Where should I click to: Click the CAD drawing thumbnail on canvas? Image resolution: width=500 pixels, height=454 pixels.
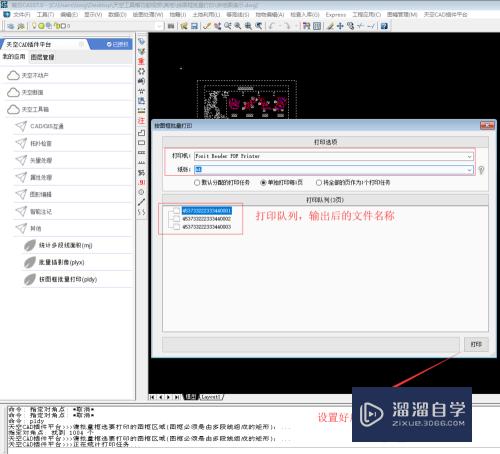[x=247, y=99]
